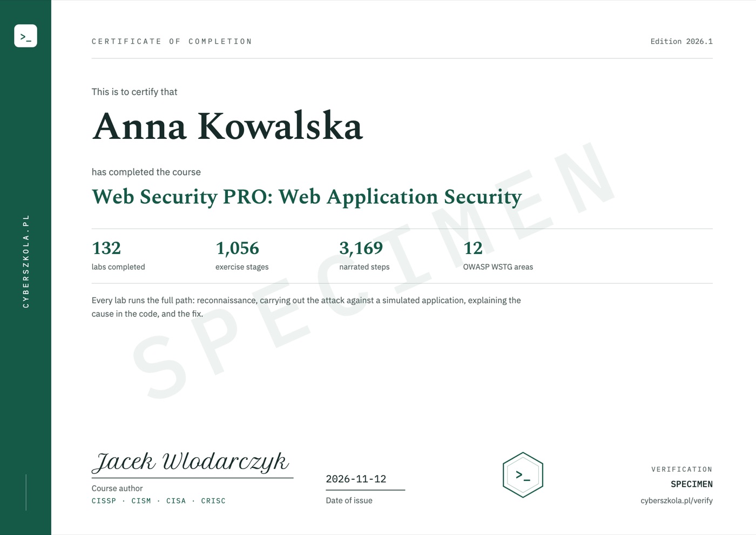Viewport: 756px width, 535px height.
Task: Click the 'VERIFICATION' heading
Action: coord(681,470)
